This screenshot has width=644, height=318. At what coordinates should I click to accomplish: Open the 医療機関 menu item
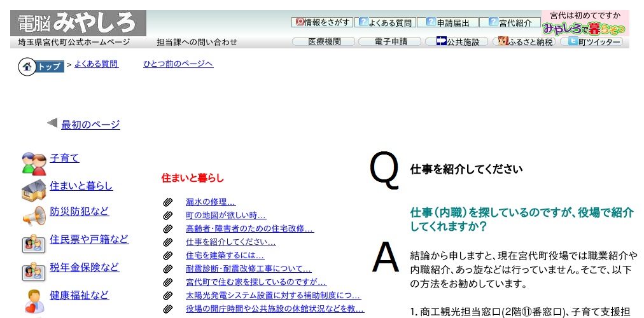323,42
